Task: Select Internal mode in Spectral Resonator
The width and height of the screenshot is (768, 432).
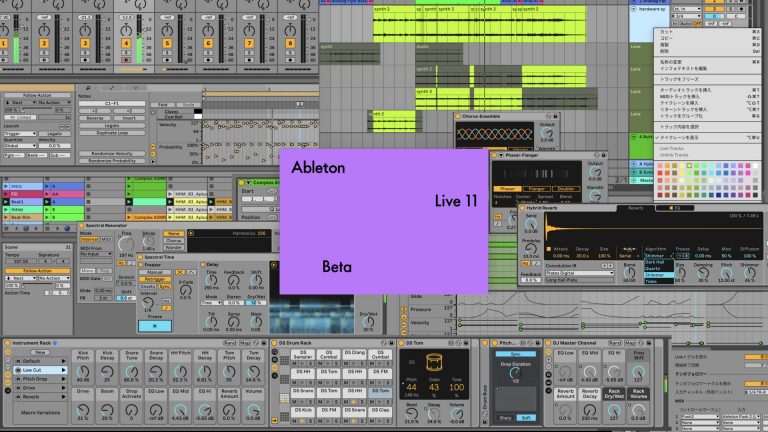Action: [x=89, y=240]
